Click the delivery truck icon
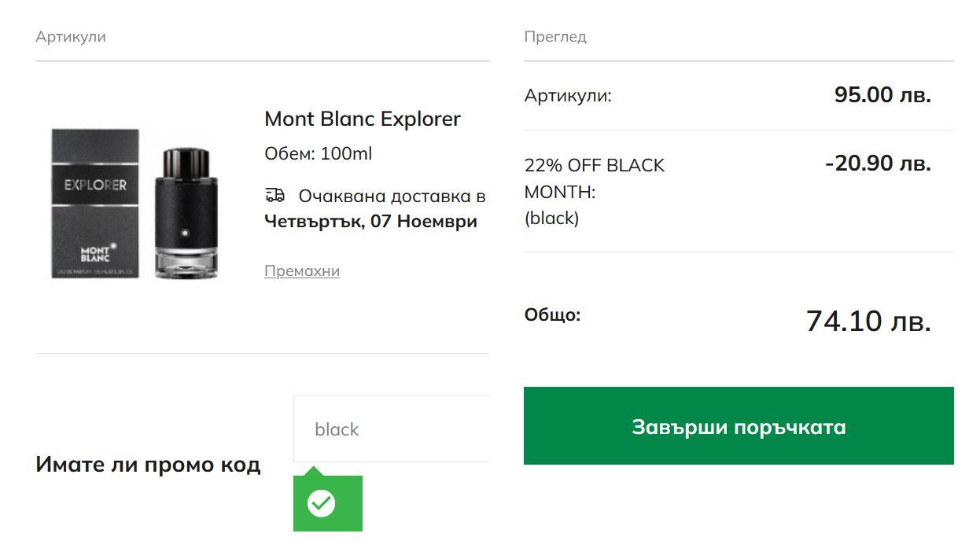 (x=274, y=195)
